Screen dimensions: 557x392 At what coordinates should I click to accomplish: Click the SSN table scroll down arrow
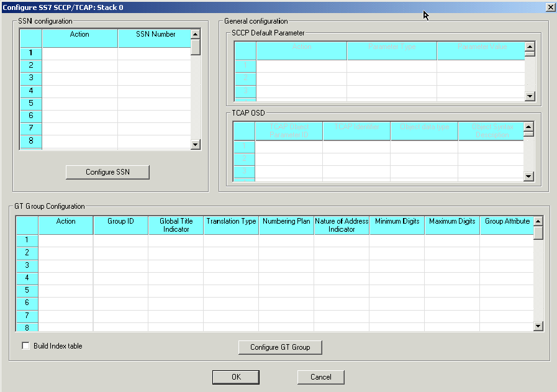(196, 144)
